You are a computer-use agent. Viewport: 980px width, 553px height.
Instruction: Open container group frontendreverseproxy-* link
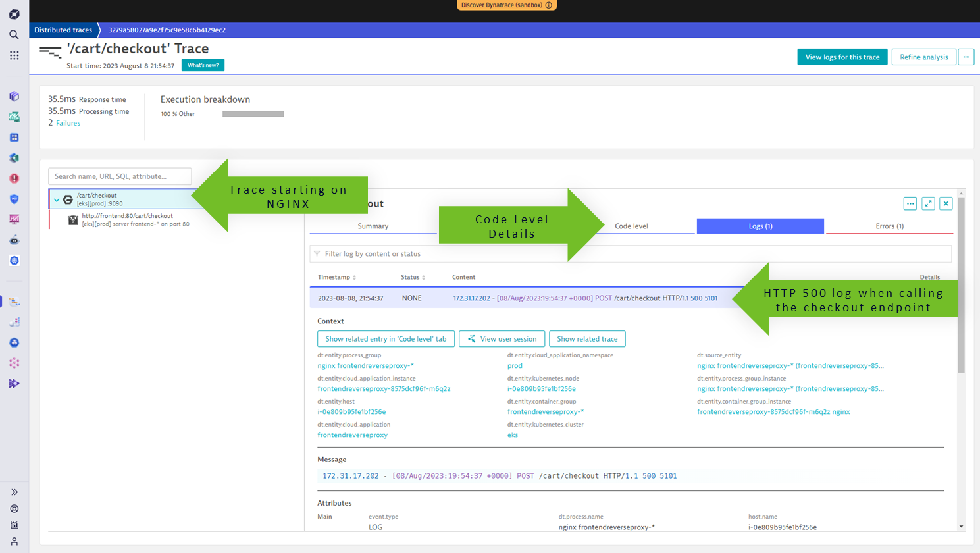point(546,412)
